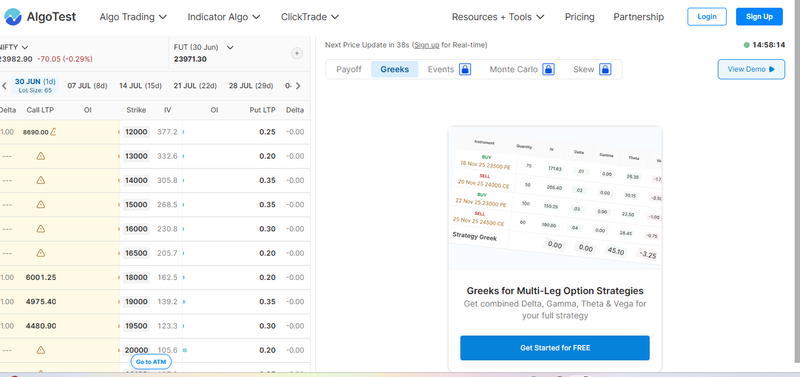This screenshot has width=800, height=377.
Task: Click the round plus icon
Action: click(297, 53)
